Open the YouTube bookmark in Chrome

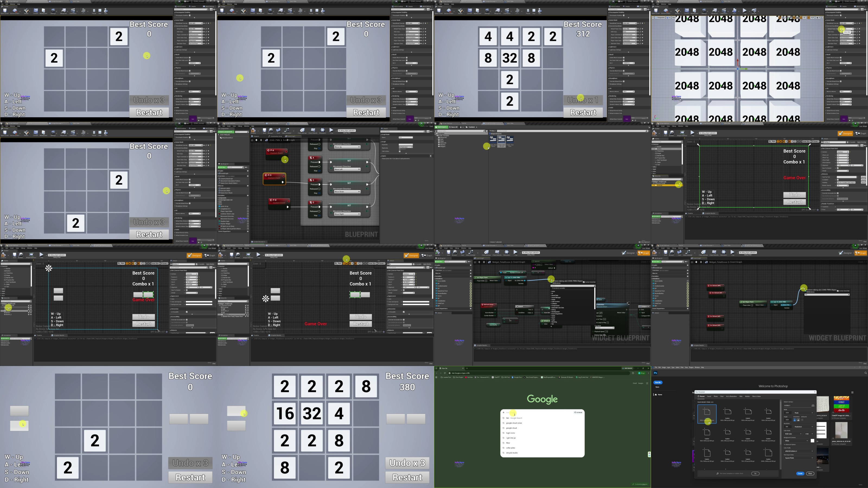point(469,377)
